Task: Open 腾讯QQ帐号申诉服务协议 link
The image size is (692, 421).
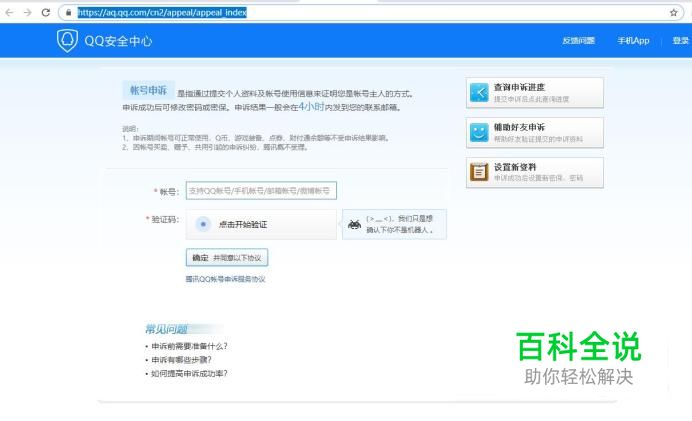Action: (x=225, y=279)
